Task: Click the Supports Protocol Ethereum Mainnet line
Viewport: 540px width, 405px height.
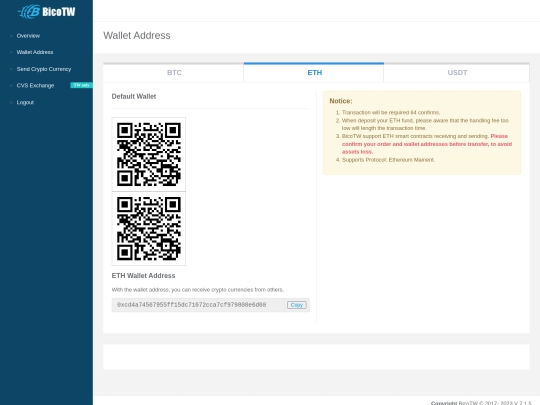Action: click(388, 160)
